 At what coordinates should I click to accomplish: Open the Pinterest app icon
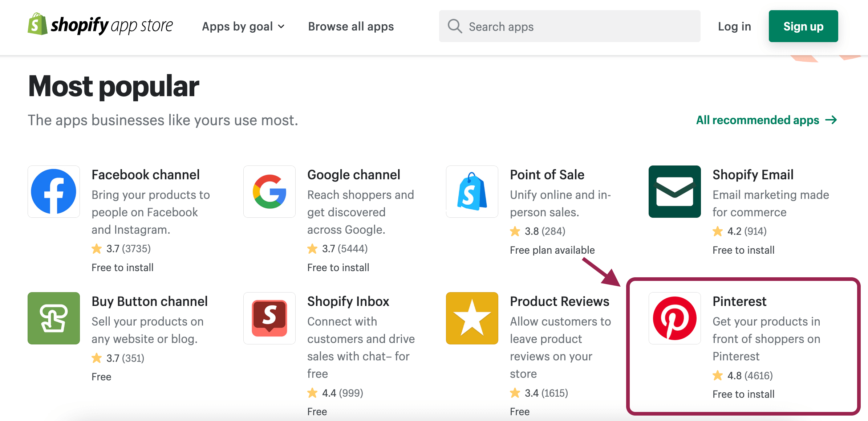675,318
